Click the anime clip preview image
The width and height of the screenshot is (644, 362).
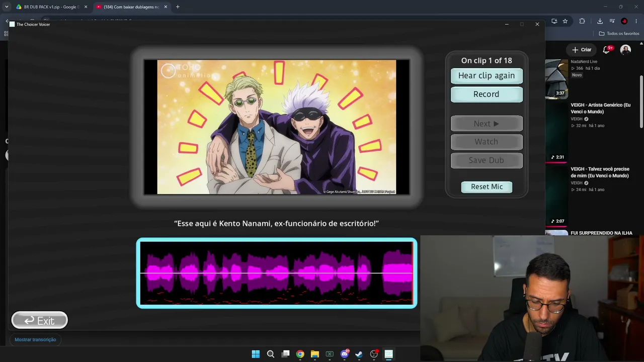(277, 127)
